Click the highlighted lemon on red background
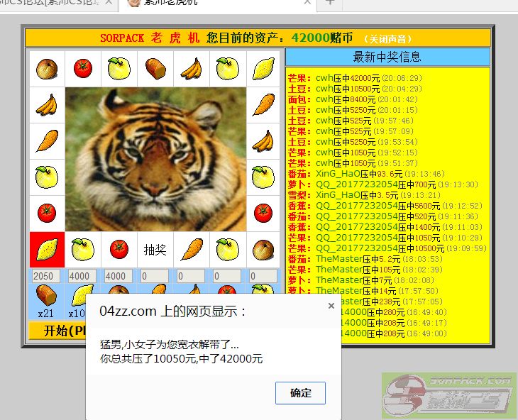Image resolution: width=518 pixels, height=420 pixels. [x=47, y=249]
